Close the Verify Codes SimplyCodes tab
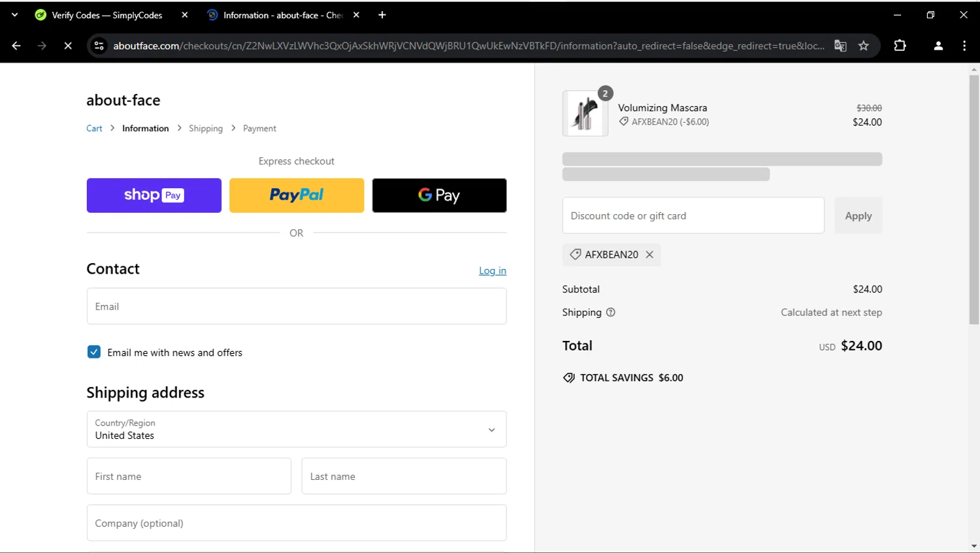 185,15
